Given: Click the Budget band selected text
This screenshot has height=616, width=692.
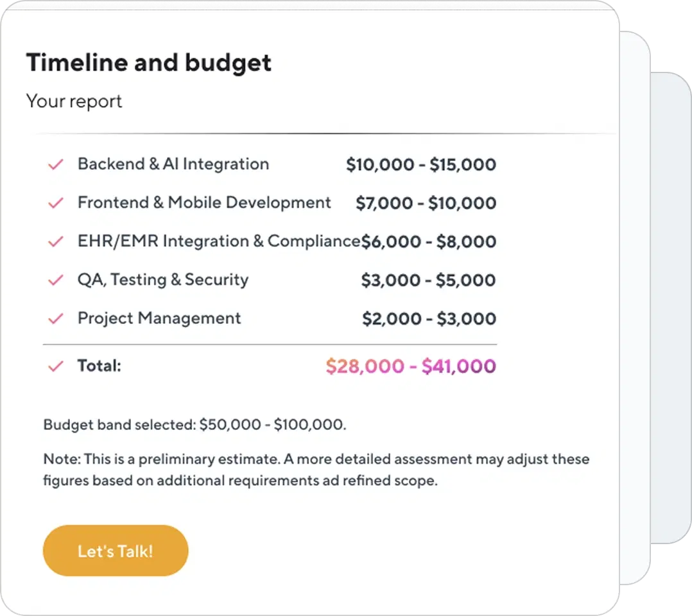Looking at the screenshot, I should point(195,425).
